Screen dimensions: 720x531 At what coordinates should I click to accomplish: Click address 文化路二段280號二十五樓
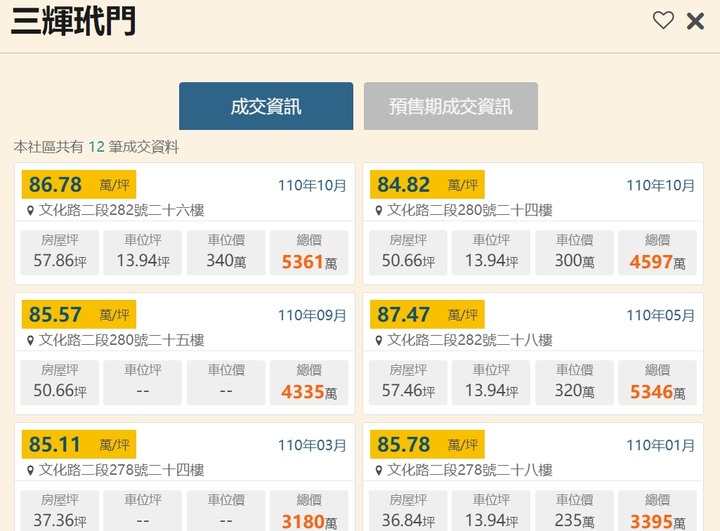(x=121, y=340)
